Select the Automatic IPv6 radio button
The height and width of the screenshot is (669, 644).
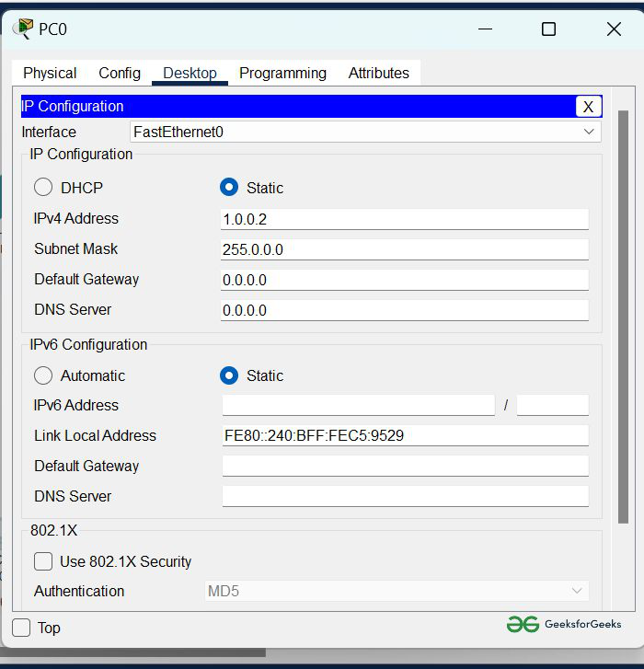point(43,375)
